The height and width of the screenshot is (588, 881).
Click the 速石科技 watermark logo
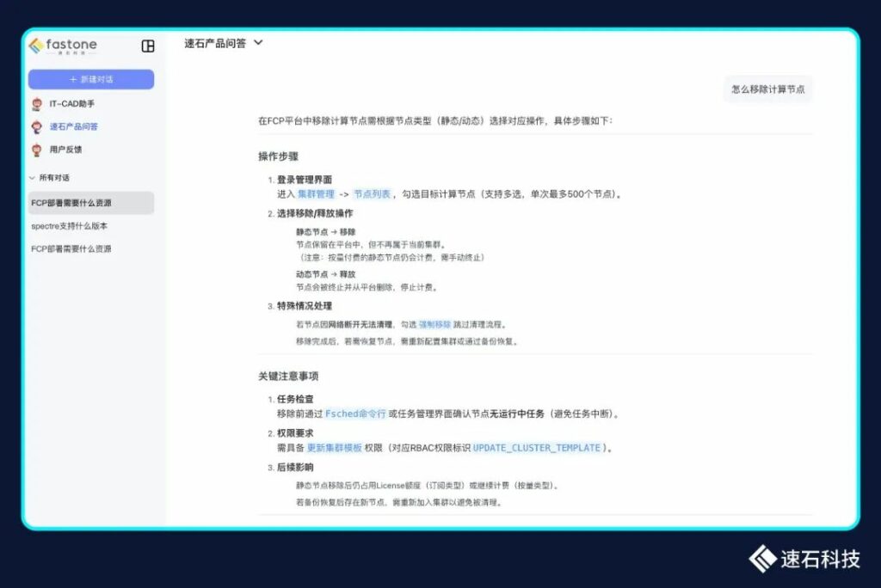pos(804,559)
